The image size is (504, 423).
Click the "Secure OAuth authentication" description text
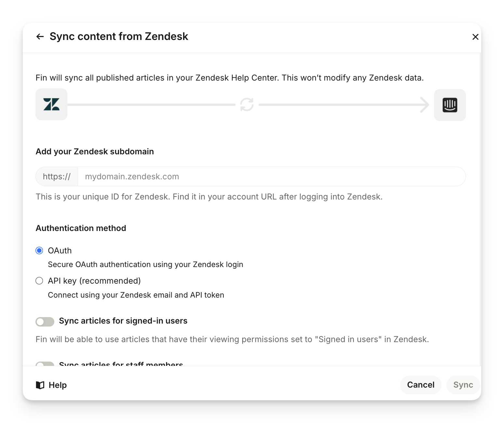coord(145,264)
